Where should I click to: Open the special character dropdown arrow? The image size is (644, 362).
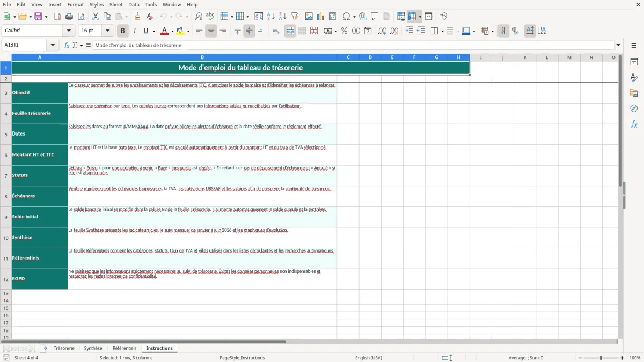tap(354, 17)
